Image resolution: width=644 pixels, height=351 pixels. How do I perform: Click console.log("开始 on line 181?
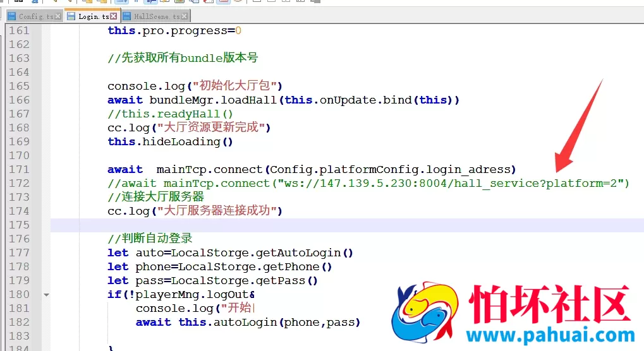coord(195,308)
